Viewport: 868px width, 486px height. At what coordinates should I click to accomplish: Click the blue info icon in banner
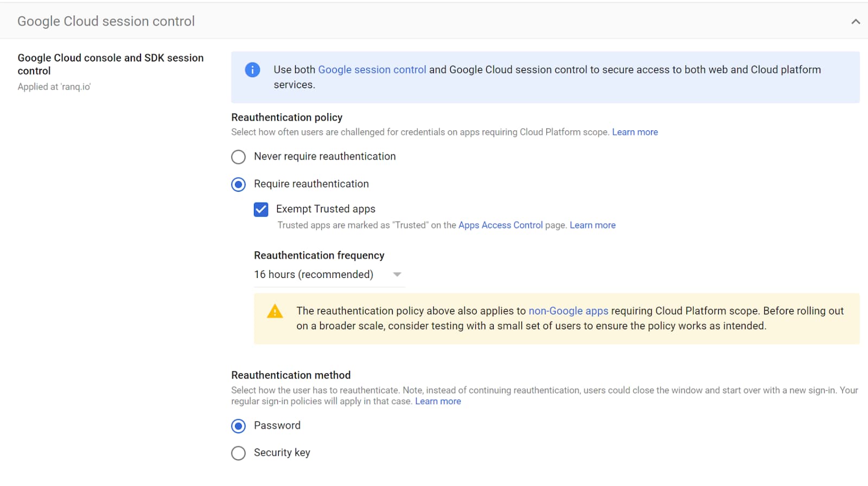252,70
